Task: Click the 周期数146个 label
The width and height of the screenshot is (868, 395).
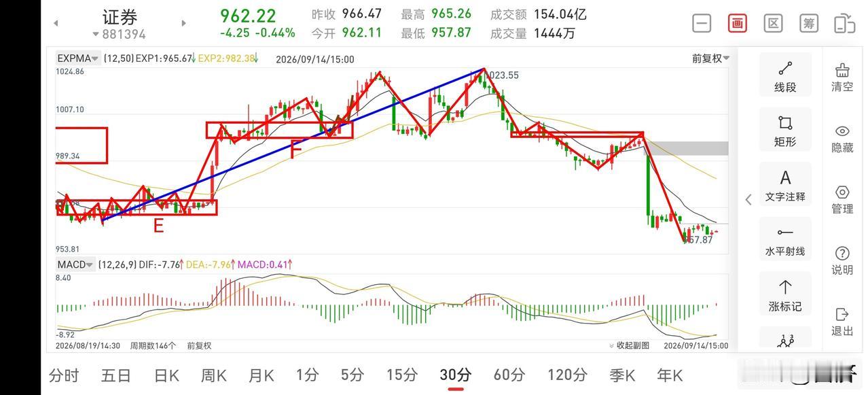Action: 153,345
